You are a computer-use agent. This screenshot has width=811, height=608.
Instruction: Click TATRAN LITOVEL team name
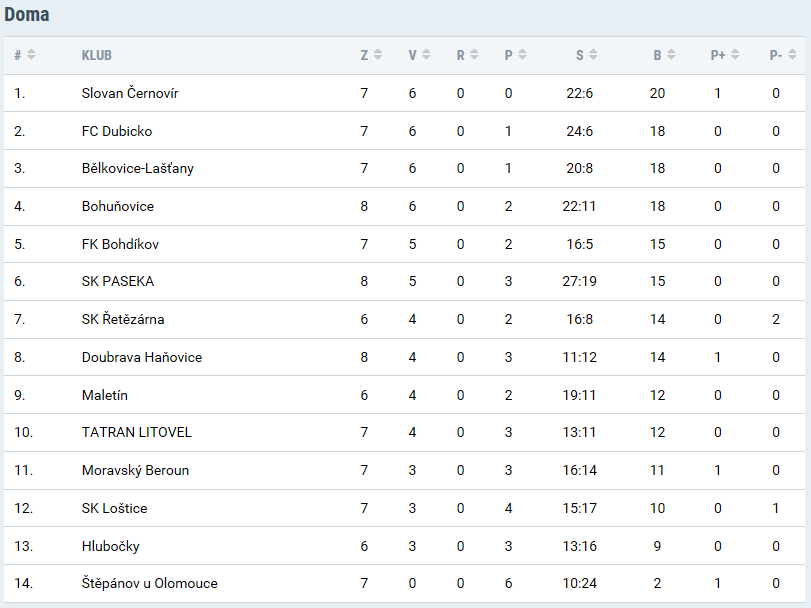(137, 432)
